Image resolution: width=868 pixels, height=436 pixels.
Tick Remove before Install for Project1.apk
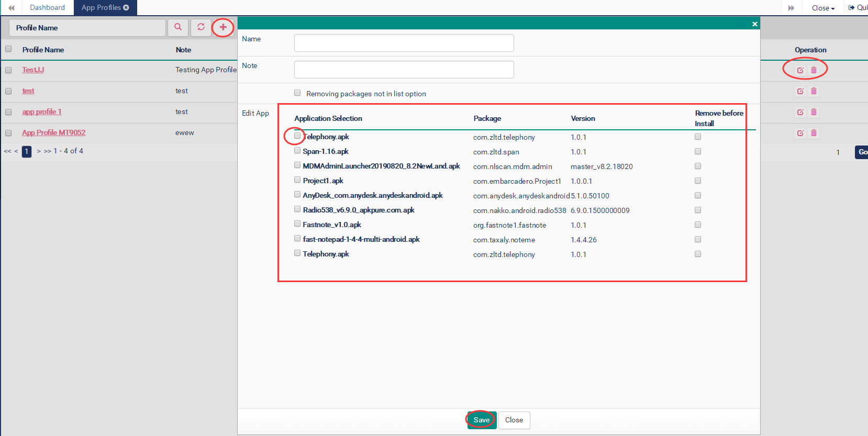click(x=698, y=181)
